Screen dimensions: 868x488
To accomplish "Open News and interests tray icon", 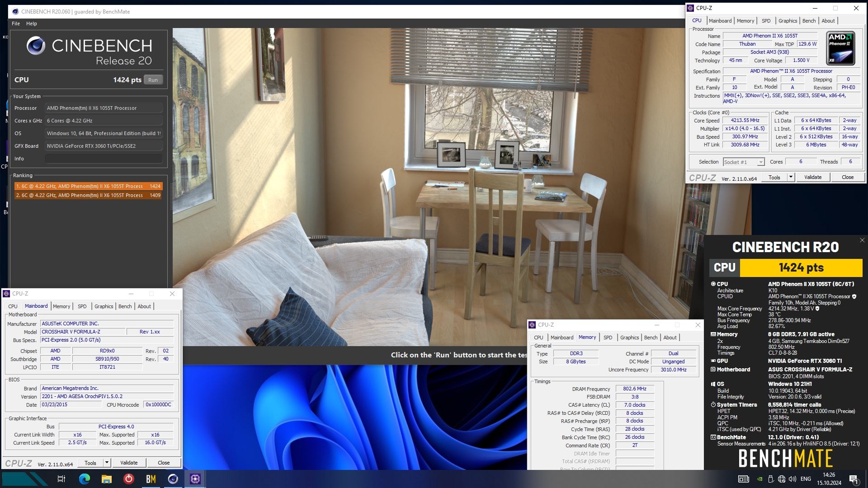I will 744,479.
